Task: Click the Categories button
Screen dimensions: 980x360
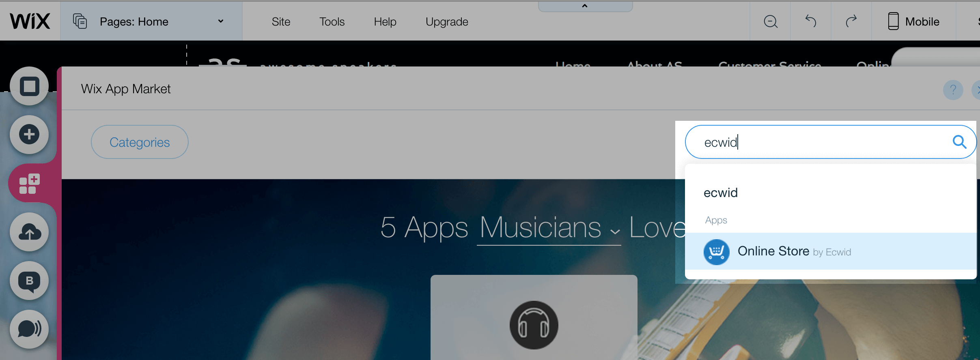Action: (140, 142)
